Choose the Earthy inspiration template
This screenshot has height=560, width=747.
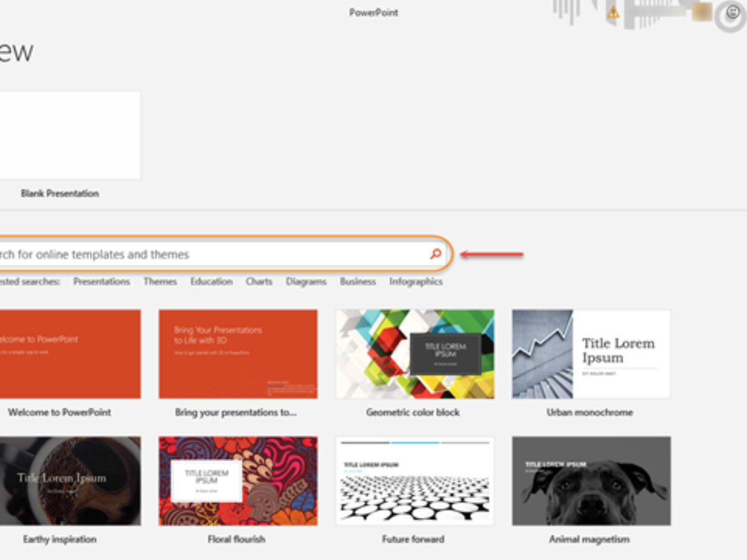click(x=70, y=480)
